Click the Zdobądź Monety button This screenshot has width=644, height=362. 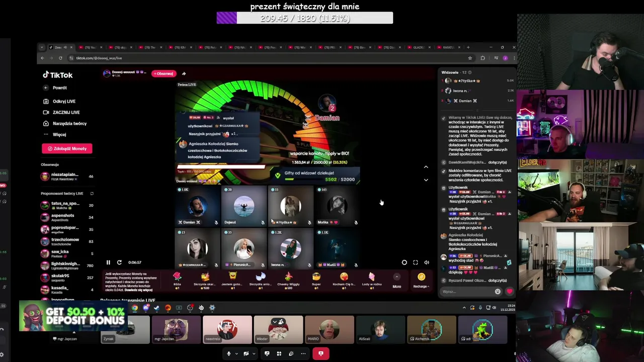coord(67,148)
